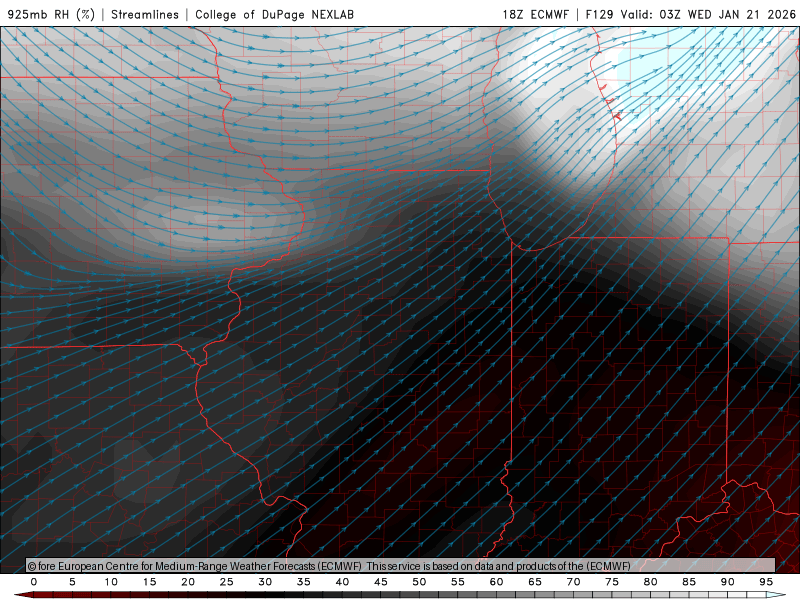Click the '60' colorbar scale label

496,582
